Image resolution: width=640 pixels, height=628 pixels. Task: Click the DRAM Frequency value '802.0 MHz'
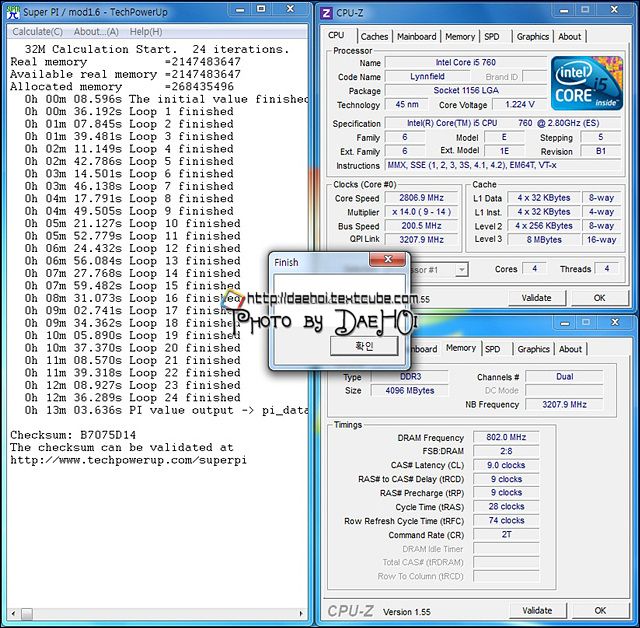tap(506, 437)
